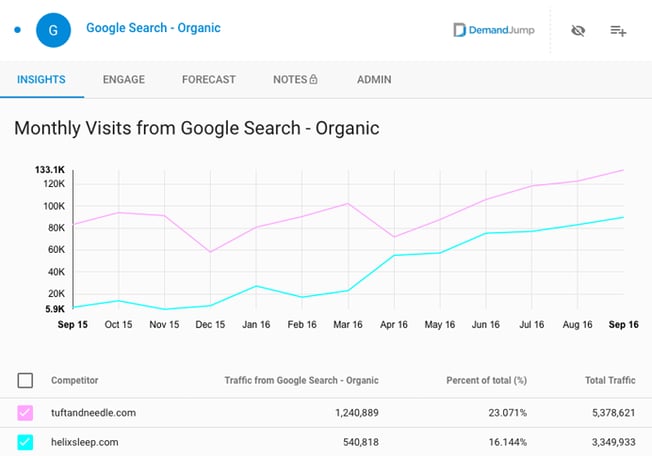This screenshot has height=456, width=652.
Task: Click the add-to-list playlist icon
Action: pyautogui.click(x=618, y=31)
